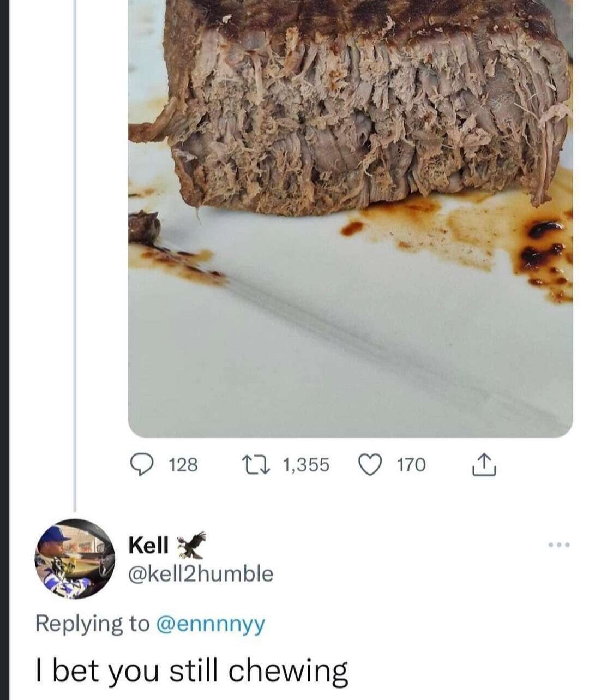
Task: Open the reply text I bet you still chewing
Action: [191, 671]
